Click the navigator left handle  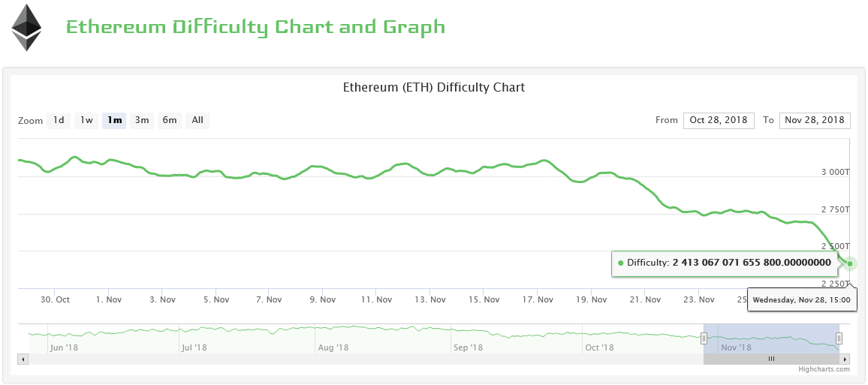click(x=704, y=338)
